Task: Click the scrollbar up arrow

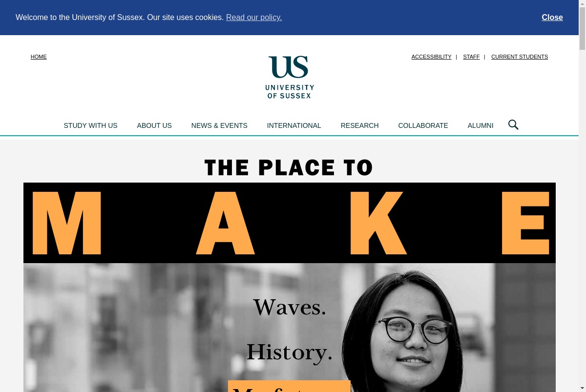Action: click(x=582, y=4)
